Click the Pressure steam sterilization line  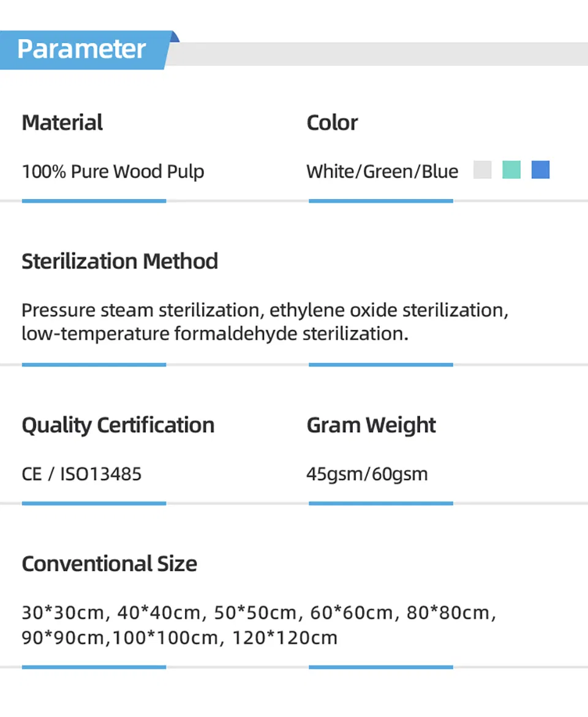(x=265, y=310)
